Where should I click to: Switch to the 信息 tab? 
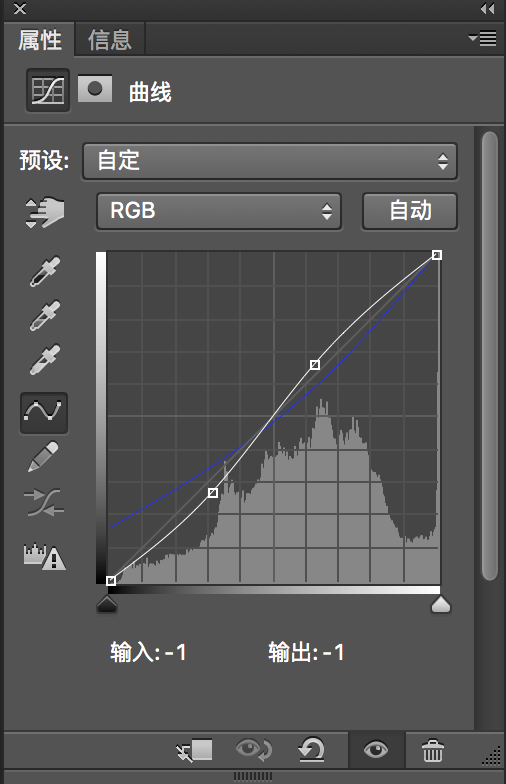click(x=110, y=40)
